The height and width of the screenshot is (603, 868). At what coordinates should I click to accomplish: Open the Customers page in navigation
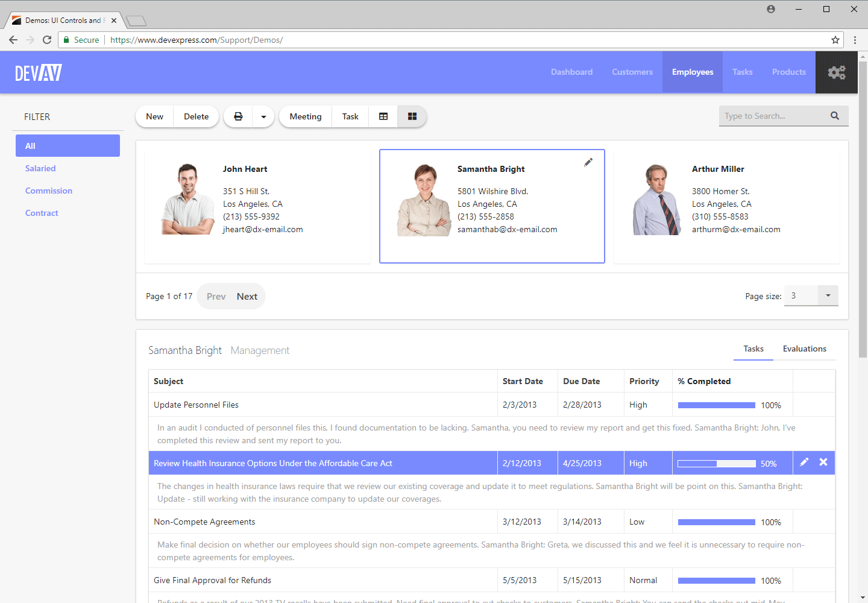tap(632, 72)
